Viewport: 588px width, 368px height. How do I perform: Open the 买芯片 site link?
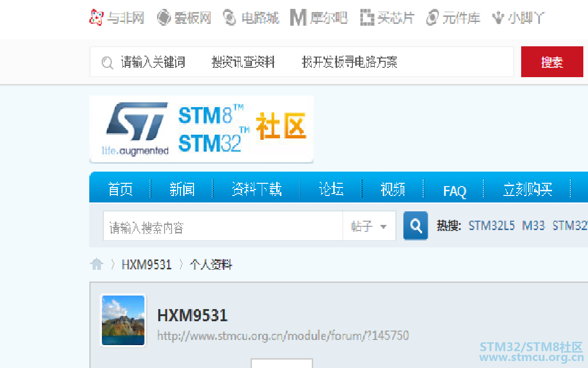(x=387, y=18)
